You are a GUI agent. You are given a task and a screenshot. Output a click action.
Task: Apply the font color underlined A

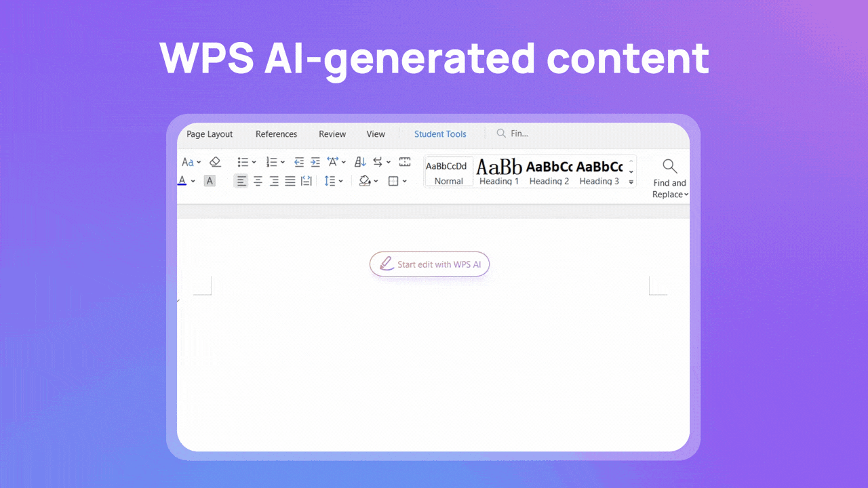pyautogui.click(x=182, y=181)
